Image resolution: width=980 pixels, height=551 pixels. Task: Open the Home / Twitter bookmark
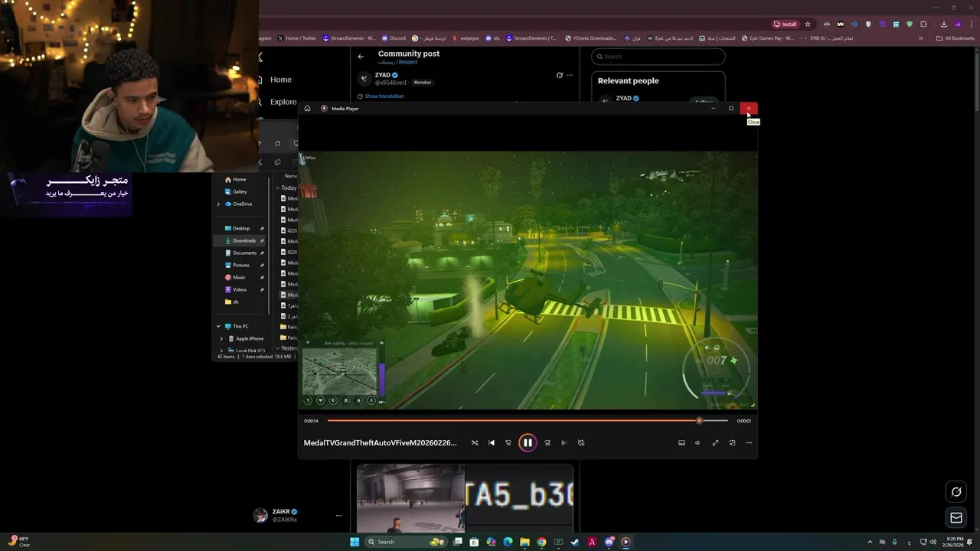point(297,38)
